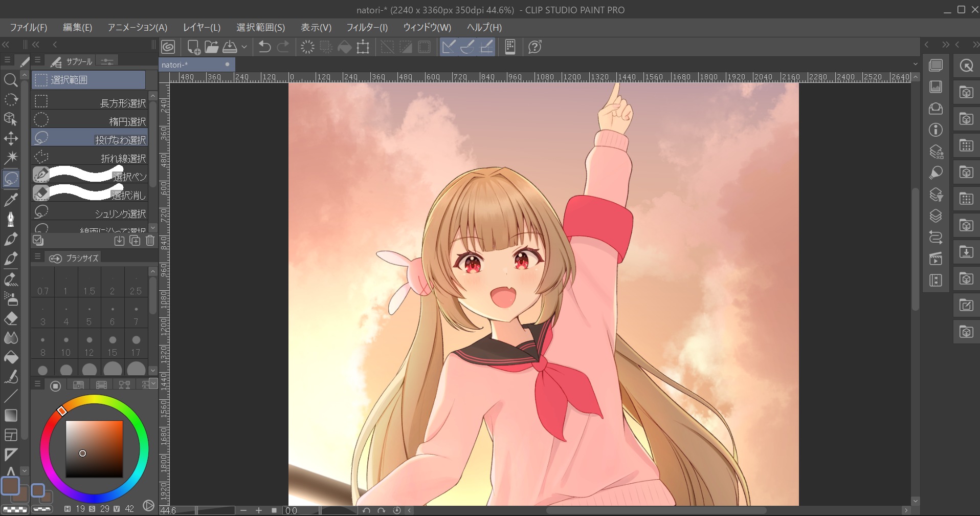Expand the color panel tabs dropdown
Image resolution: width=980 pixels, height=516 pixels.
[x=153, y=383]
